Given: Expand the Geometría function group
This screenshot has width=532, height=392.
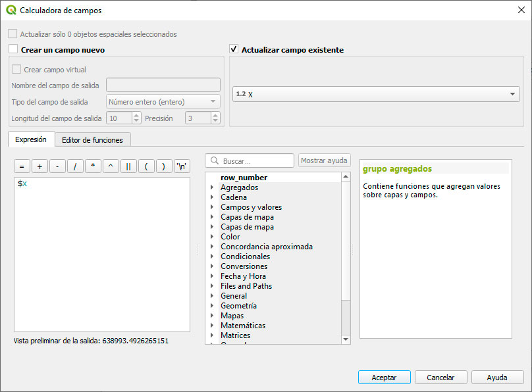Looking at the screenshot, I should 212,306.
